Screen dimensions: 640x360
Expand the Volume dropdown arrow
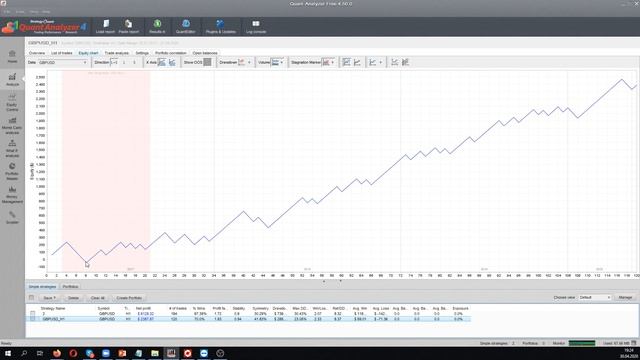click(x=282, y=62)
